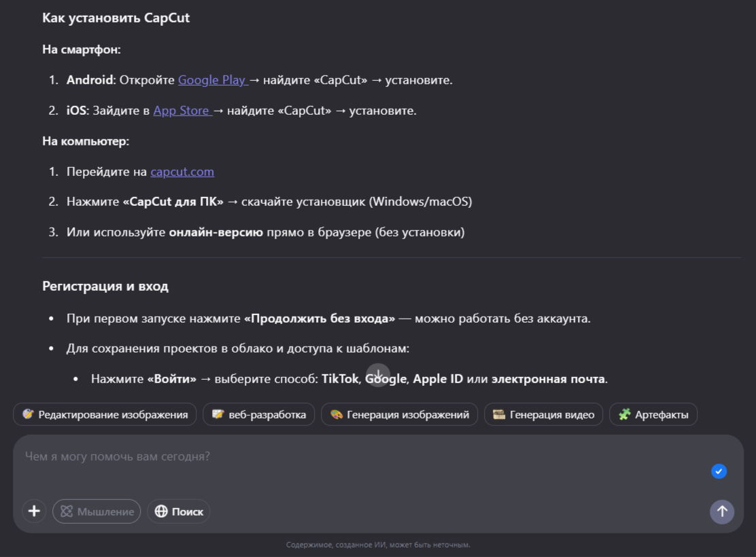Select the Генерация изображений chip

(x=399, y=414)
